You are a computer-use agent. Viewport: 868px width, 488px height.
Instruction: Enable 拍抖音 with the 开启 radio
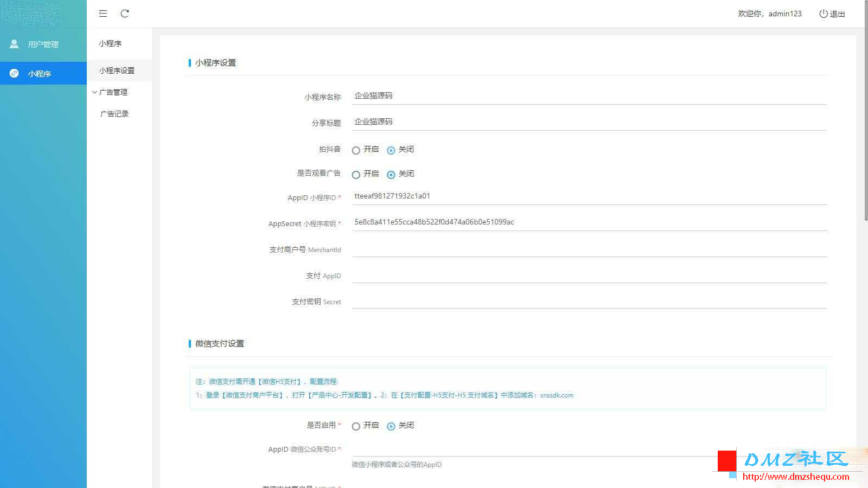[x=356, y=150]
